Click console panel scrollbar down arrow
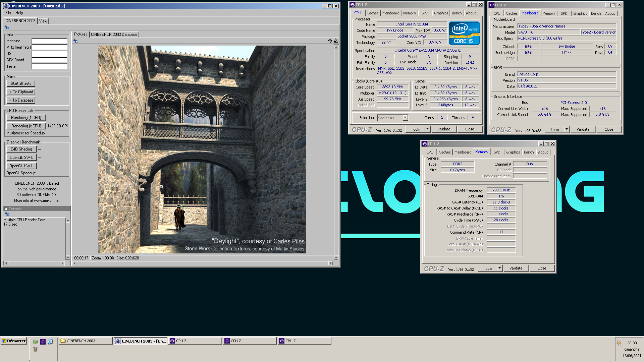 click(68, 258)
